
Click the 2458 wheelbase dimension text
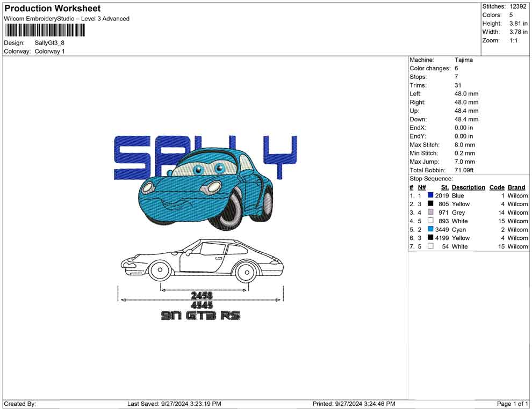202,295
